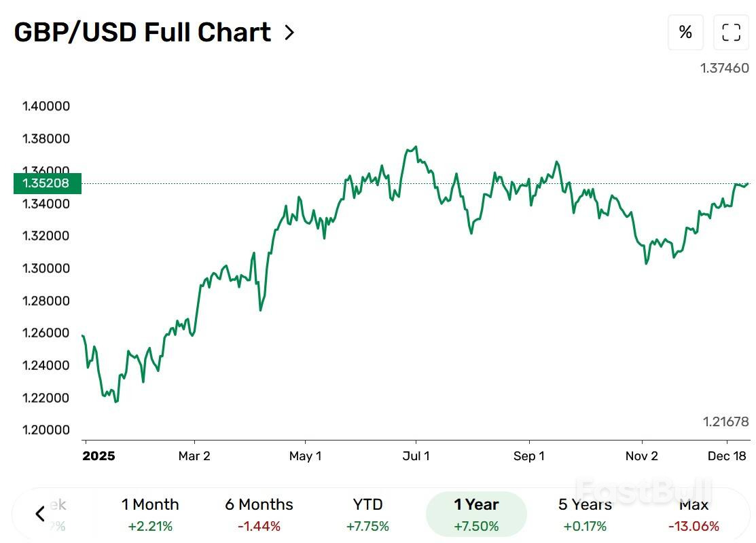
Task: Click the Dec 18 date label
Action: click(726, 456)
